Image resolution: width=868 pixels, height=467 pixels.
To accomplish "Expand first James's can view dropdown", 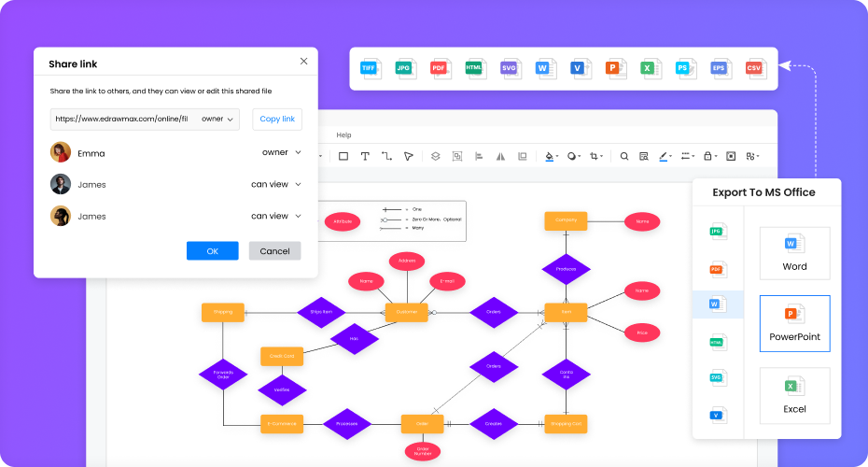I will coord(275,184).
